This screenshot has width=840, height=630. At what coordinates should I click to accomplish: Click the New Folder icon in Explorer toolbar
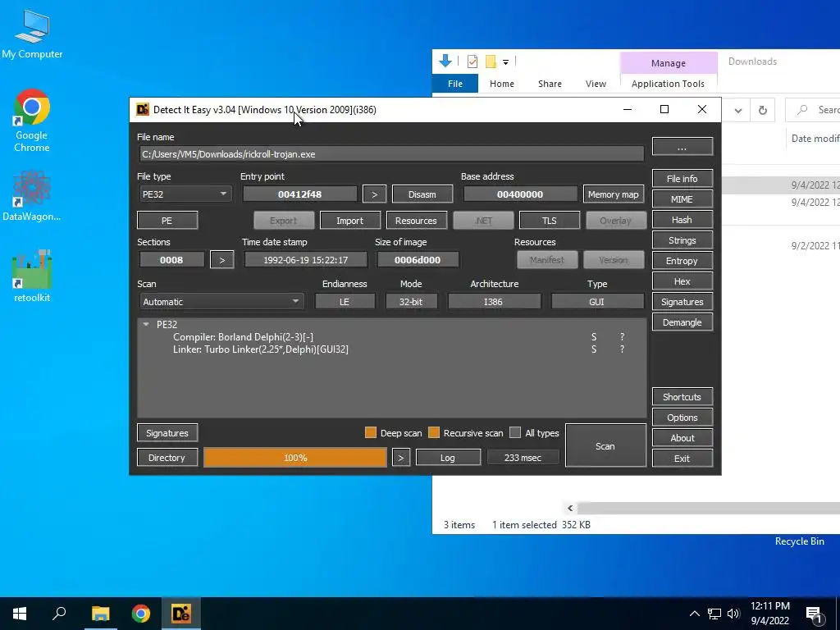[491, 62]
